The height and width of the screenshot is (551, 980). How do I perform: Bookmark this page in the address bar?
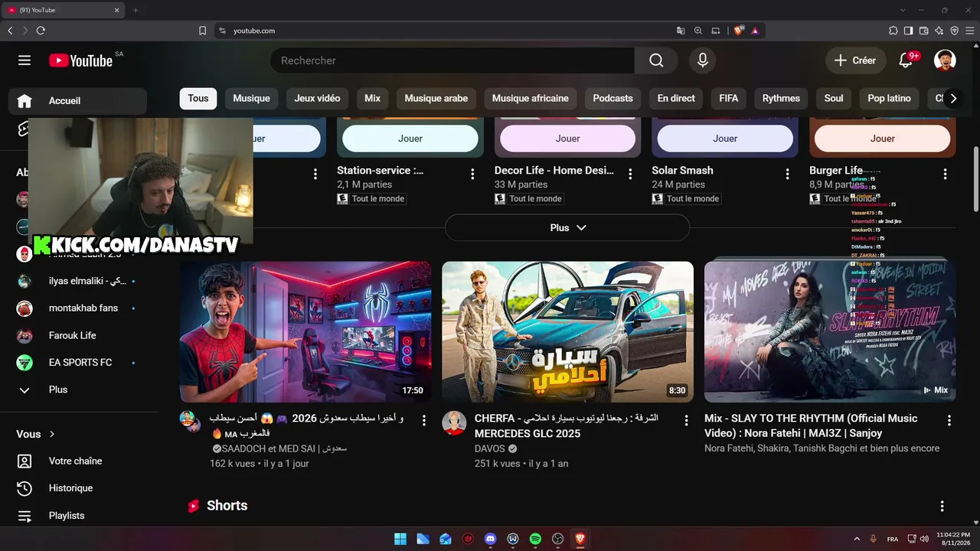click(202, 31)
